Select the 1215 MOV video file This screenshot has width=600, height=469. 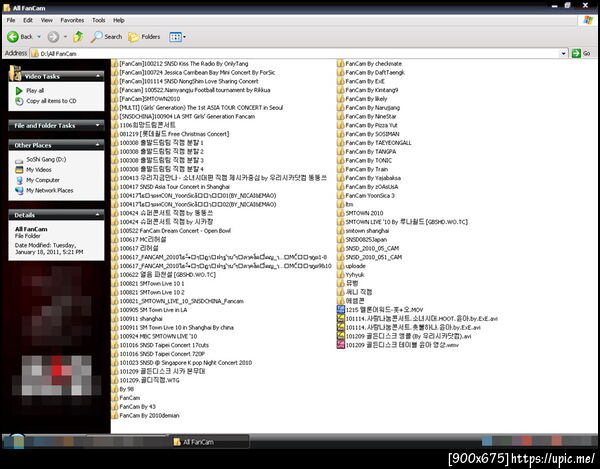pyautogui.click(x=380, y=310)
